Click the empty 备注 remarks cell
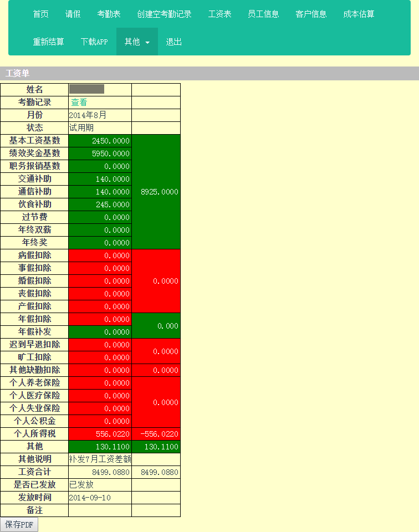Screen dimensions: 419x532 pos(100,510)
